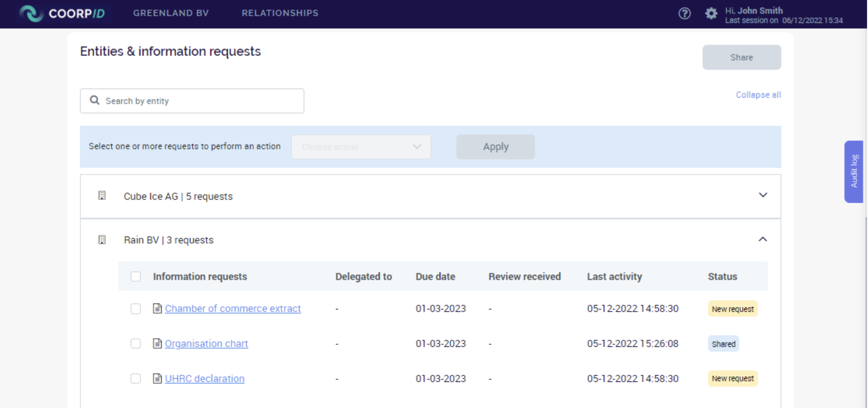Click document icon beside Organisation chart
The width and height of the screenshot is (868, 408).
(x=157, y=343)
